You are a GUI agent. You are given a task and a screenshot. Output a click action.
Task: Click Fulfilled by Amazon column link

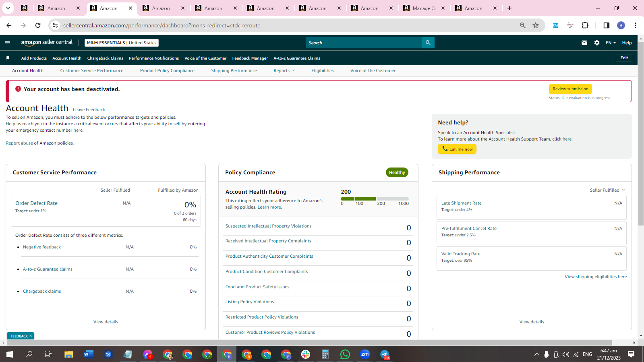(x=178, y=190)
